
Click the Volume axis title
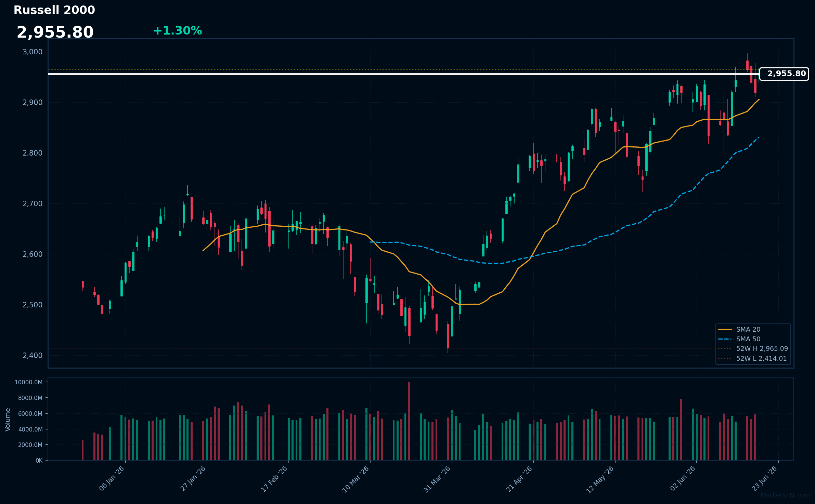coord(8,420)
